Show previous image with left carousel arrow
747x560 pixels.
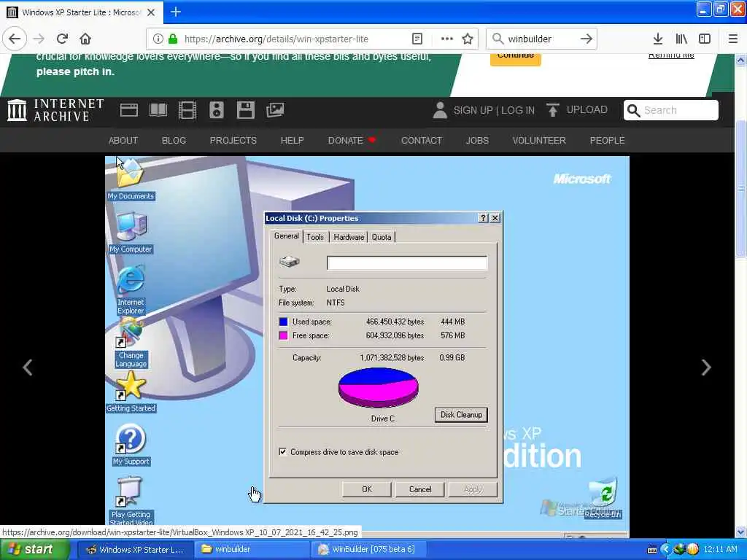(x=28, y=367)
